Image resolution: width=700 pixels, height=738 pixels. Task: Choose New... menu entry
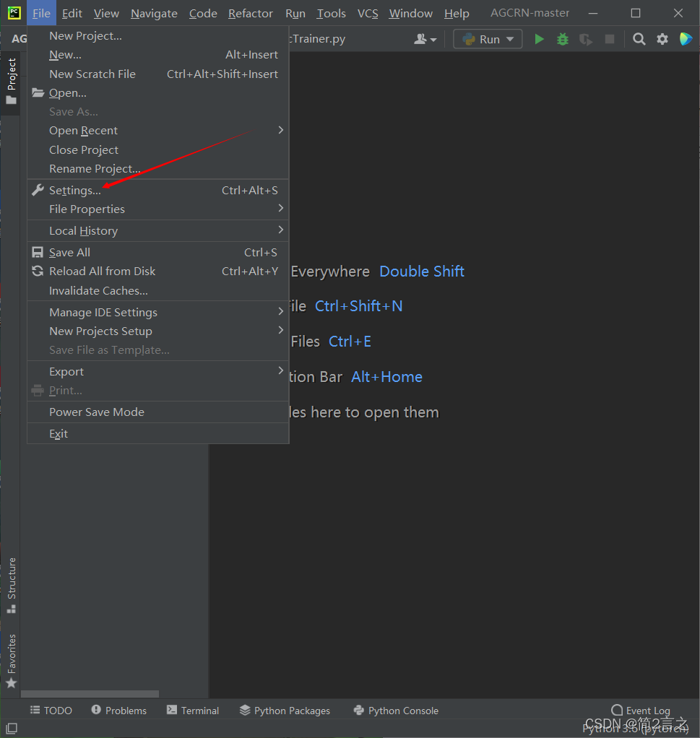coord(157,55)
